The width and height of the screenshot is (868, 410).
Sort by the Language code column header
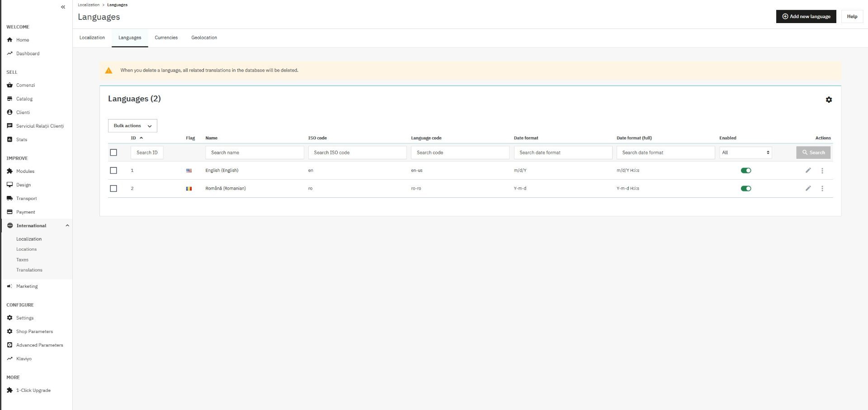pyautogui.click(x=426, y=138)
